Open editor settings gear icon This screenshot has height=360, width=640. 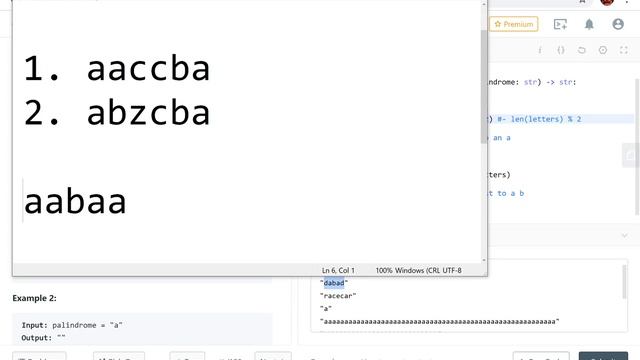click(x=603, y=50)
